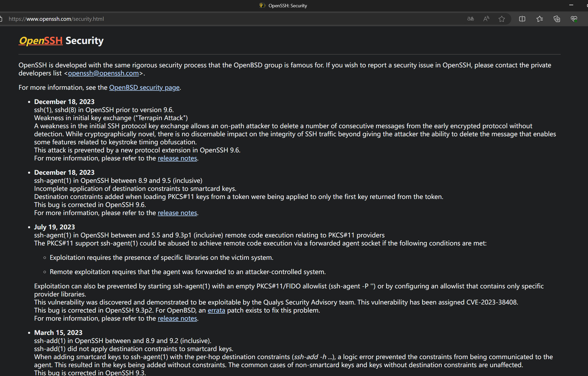Open the Favorites list icon
588x376 pixels.
[540, 19]
